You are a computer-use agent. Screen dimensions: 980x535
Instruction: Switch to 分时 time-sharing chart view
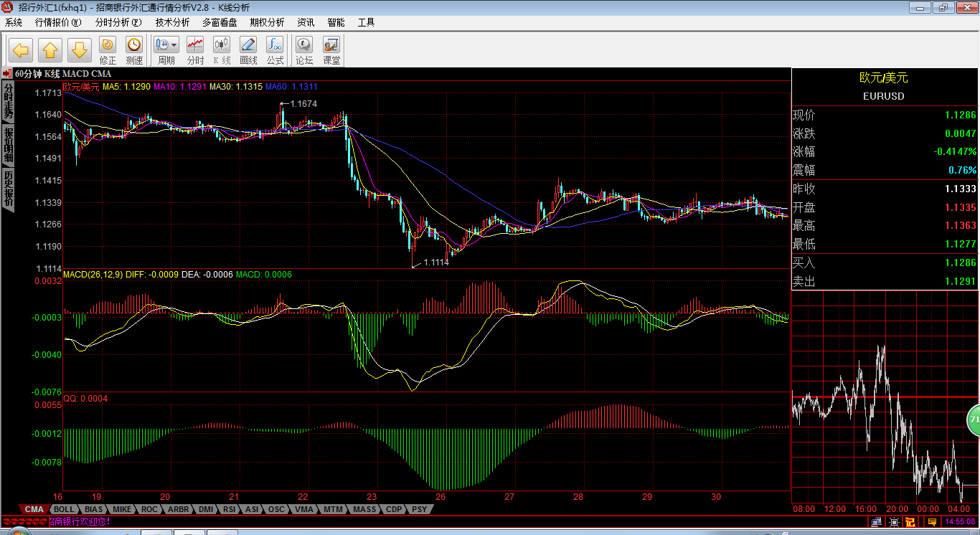(195, 50)
